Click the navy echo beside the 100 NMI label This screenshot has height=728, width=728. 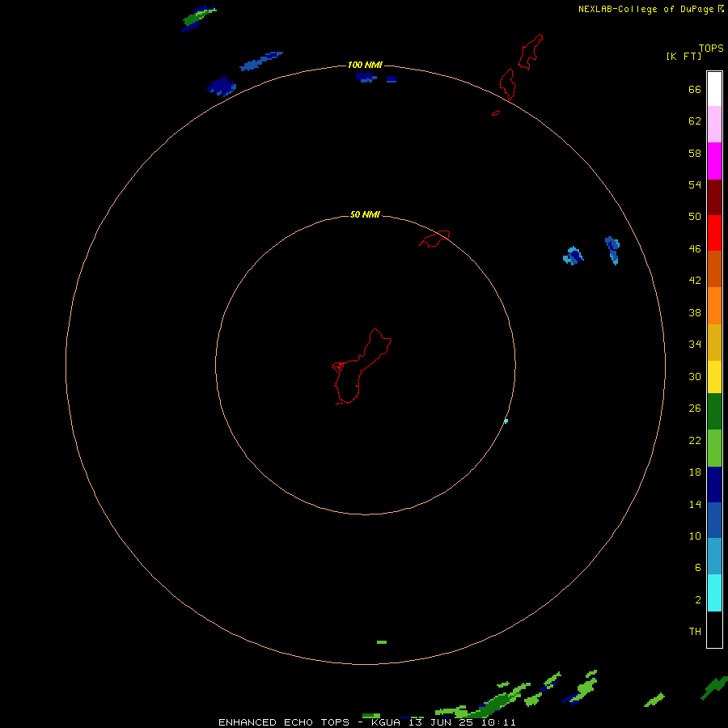coord(366,77)
